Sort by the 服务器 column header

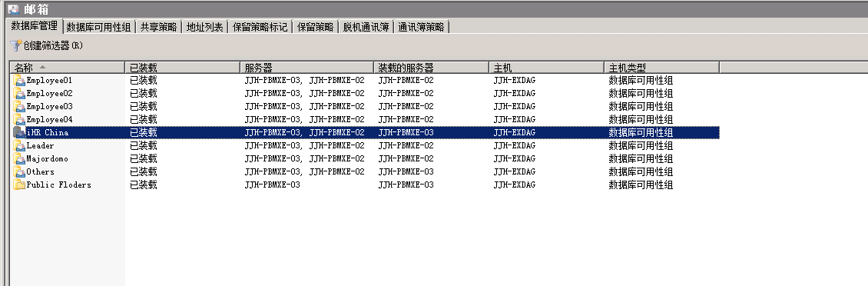coord(307,68)
